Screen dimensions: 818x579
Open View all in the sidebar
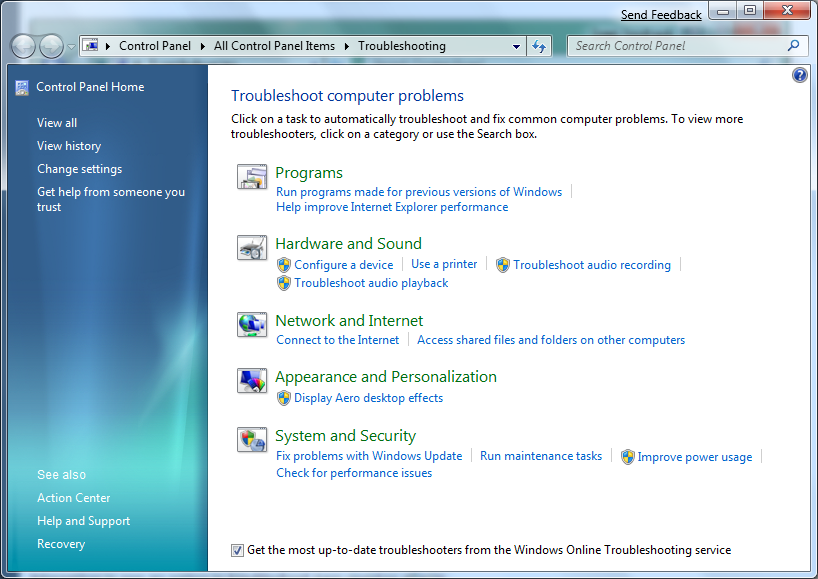[x=57, y=123]
